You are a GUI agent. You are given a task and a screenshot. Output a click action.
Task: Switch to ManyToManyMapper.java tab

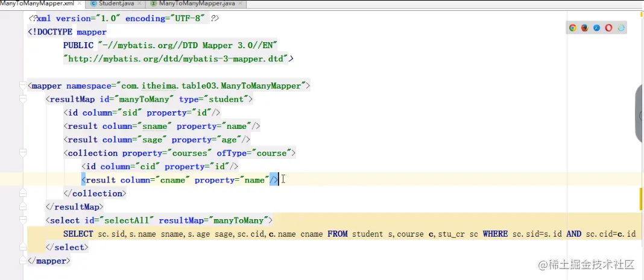[197, 4]
